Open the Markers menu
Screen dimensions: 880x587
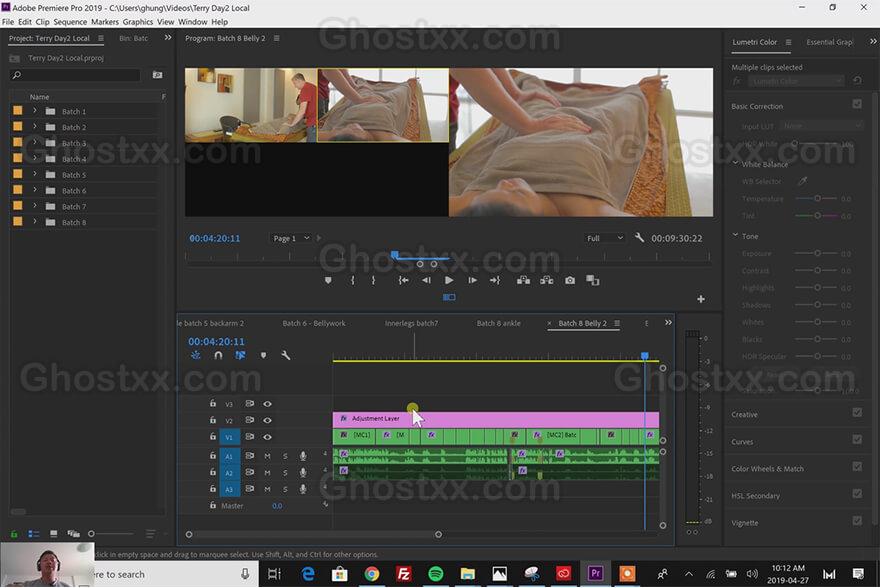[x=105, y=22]
